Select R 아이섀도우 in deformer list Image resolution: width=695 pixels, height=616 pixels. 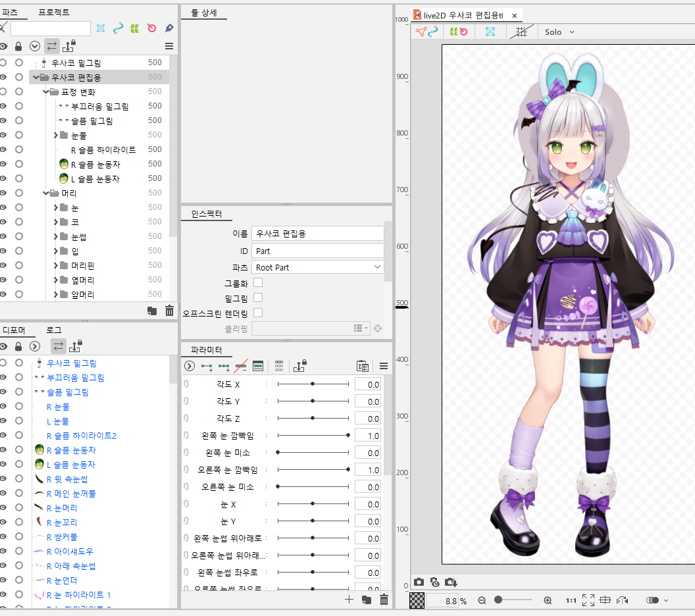[70, 552]
